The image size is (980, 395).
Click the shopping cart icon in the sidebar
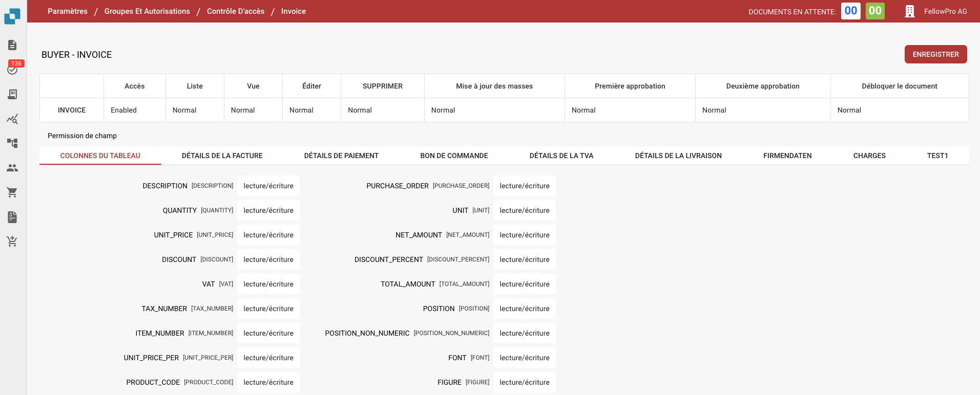click(x=12, y=192)
